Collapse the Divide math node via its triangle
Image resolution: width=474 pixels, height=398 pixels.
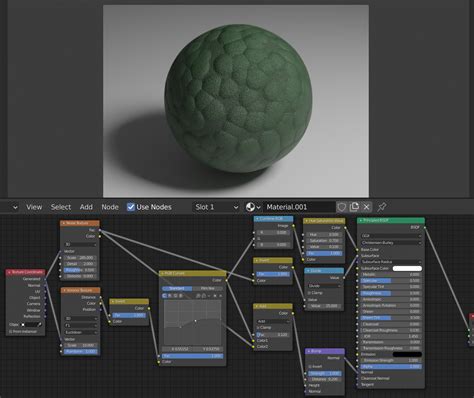click(x=308, y=271)
